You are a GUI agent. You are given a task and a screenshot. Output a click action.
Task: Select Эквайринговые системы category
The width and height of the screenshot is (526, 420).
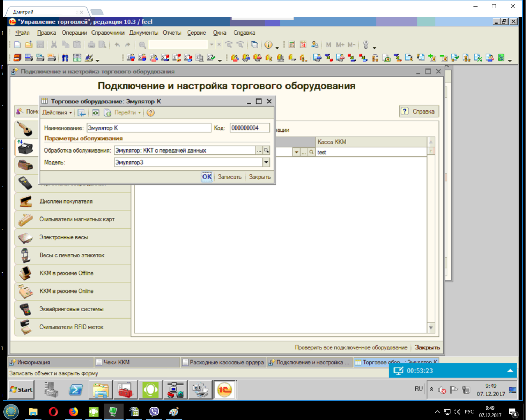[x=73, y=309]
